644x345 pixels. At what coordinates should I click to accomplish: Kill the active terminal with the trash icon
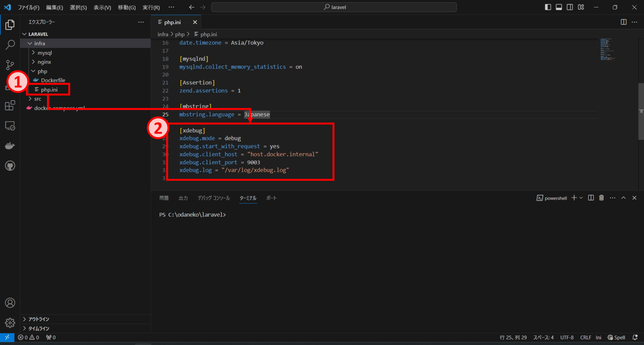(602, 198)
